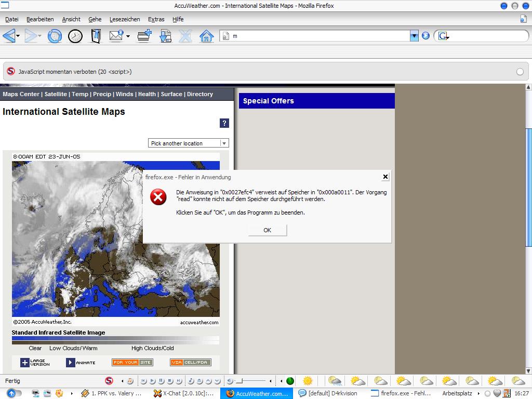Click the mail envelope toolbar icon

pos(116,36)
